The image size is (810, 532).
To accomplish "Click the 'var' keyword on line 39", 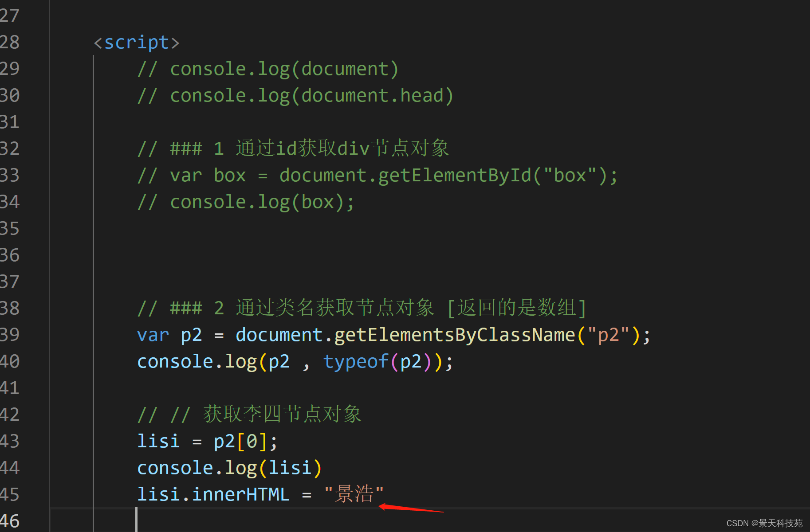I will pyautogui.click(x=153, y=335).
